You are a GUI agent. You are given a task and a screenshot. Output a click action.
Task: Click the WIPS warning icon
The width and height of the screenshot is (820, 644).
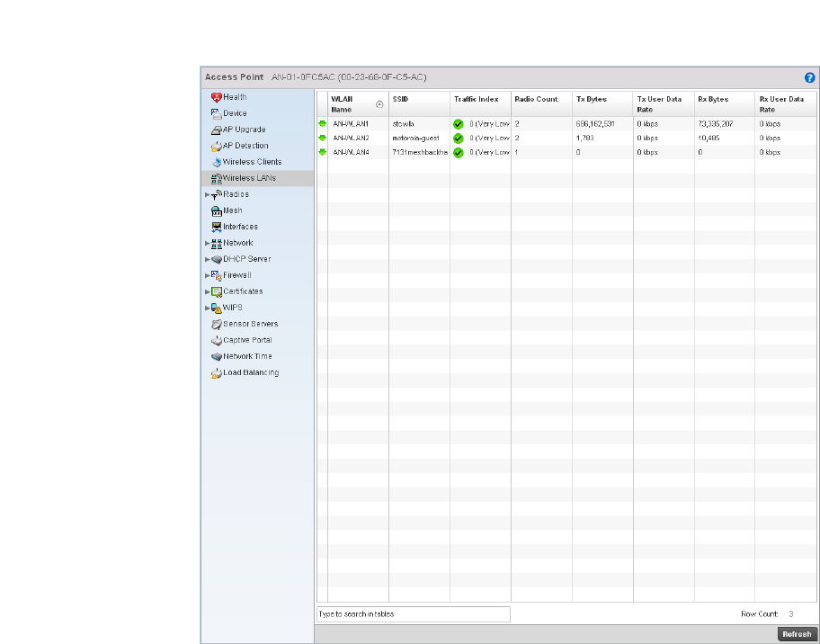(x=217, y=309)
